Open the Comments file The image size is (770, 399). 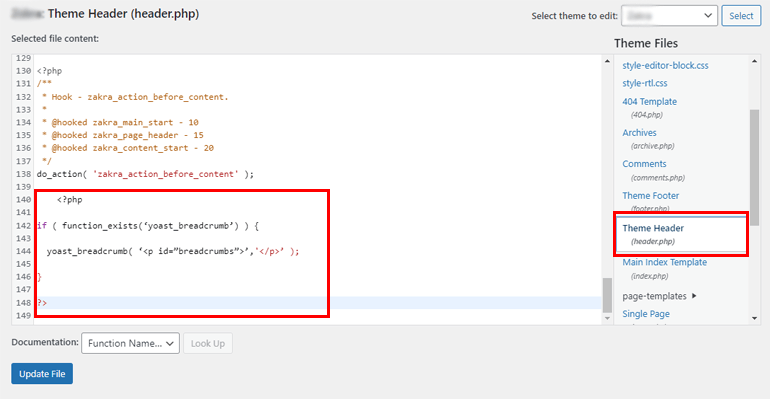[x=644, y=163]
